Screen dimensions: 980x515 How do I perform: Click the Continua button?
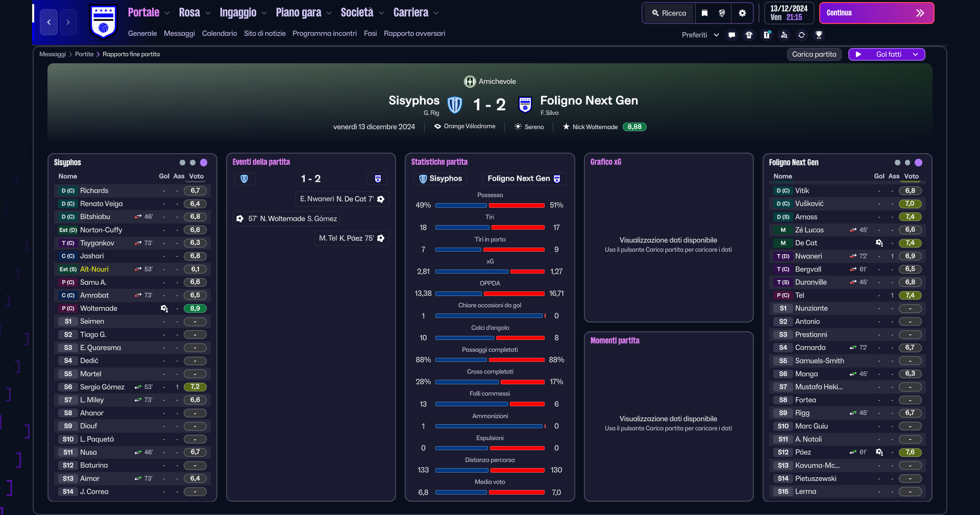pyautogui.click(x=876, y=13)
